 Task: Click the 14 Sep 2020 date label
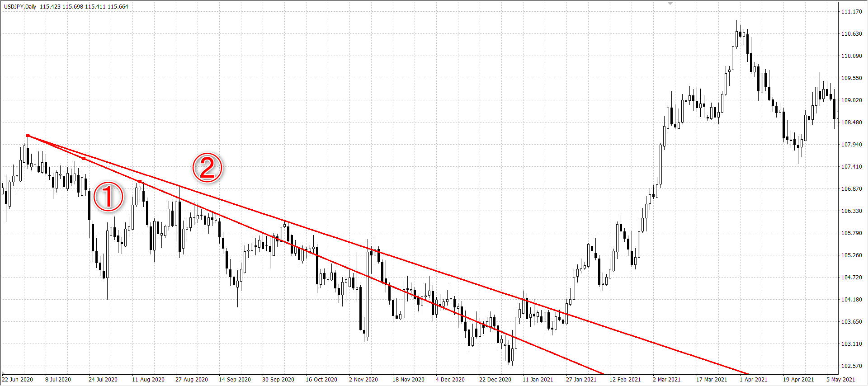pos(235,380)
